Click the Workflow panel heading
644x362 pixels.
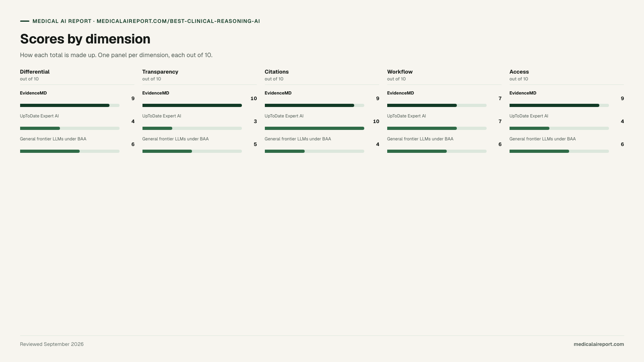400,72
